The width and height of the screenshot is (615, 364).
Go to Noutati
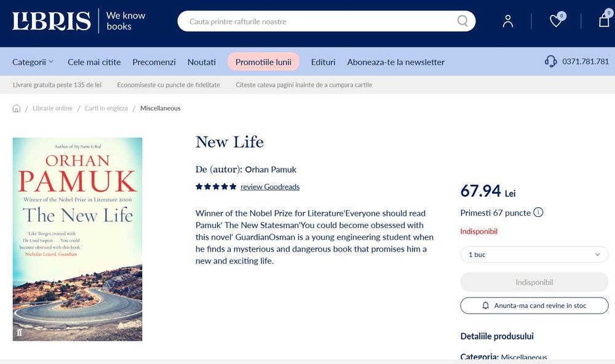(202, 62)
